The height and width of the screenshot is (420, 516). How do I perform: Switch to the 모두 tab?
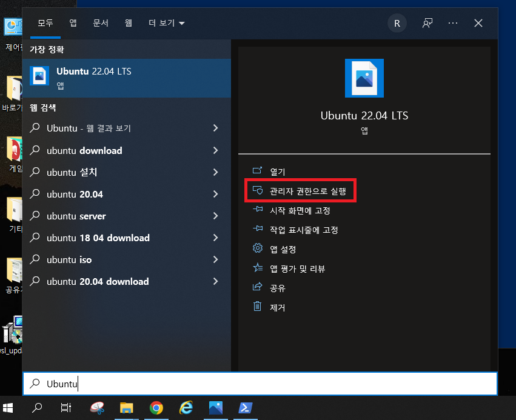coord(45,23)
